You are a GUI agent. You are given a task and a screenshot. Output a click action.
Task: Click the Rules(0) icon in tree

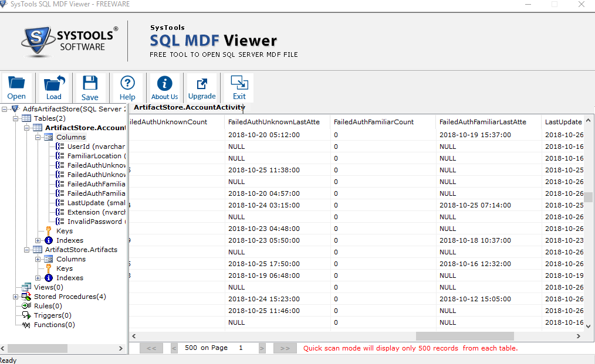point(26,306)
